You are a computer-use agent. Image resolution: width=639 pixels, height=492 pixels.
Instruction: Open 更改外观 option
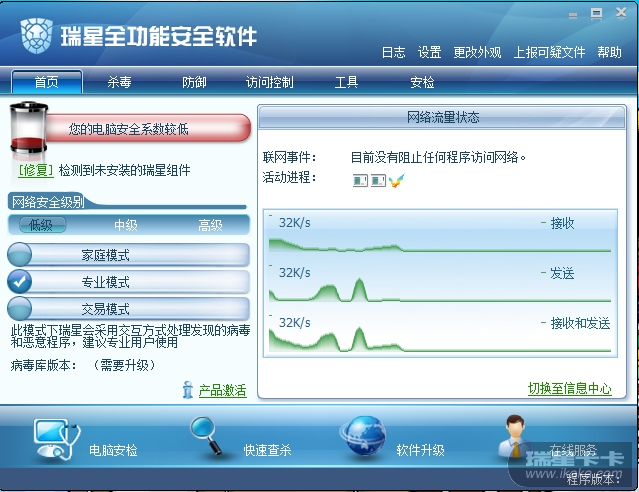coord(477,52)
